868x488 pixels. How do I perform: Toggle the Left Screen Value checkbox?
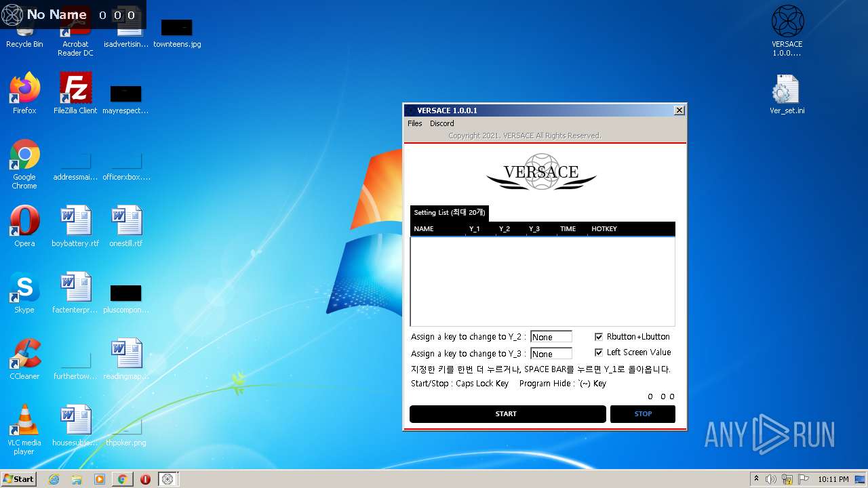pyautogui.click(x=599, y=352)
